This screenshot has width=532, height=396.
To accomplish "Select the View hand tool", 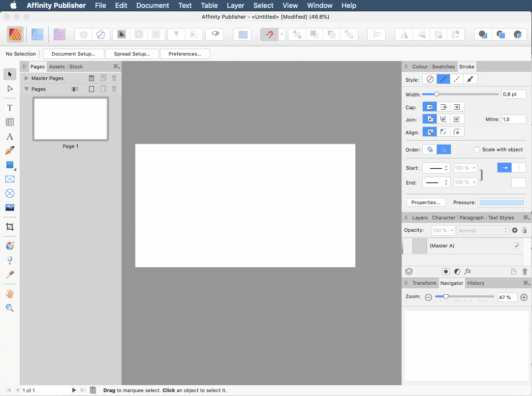I will (x=9, y=293).
